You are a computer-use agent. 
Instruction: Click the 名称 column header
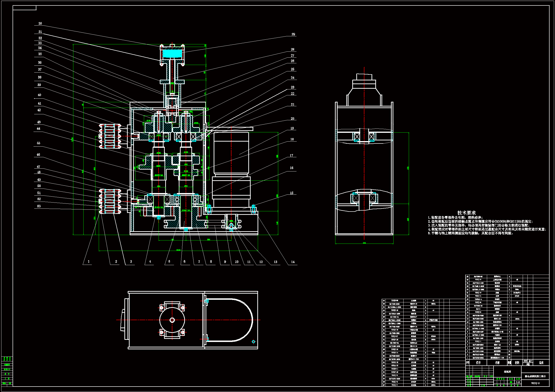point(497,363)
